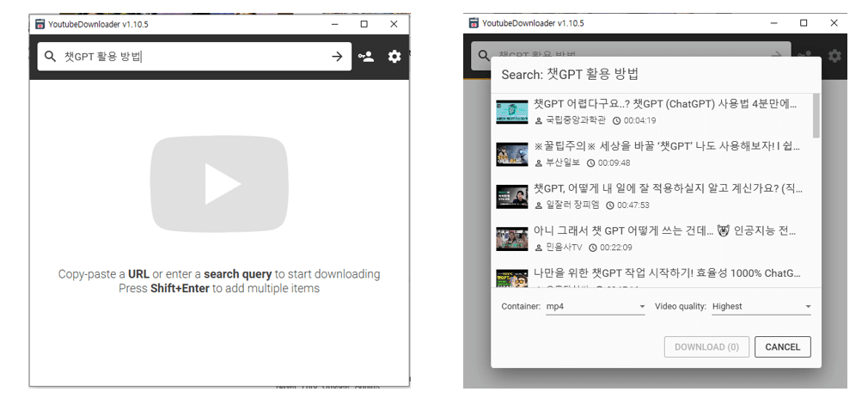The width and height of the screenshot is (868, 404).
Task: Click the YoutubeDownloader app icon in left title bar
Action: pyautogui.click(x=40, y=24)
